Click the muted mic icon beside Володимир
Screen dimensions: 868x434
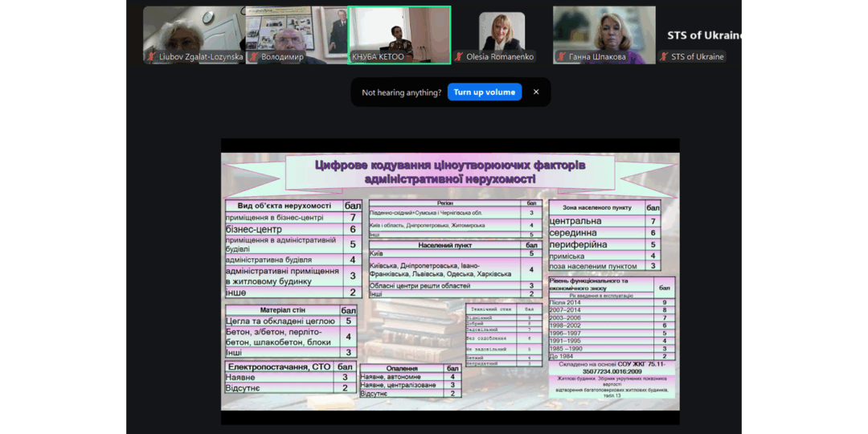pos(254,57)
